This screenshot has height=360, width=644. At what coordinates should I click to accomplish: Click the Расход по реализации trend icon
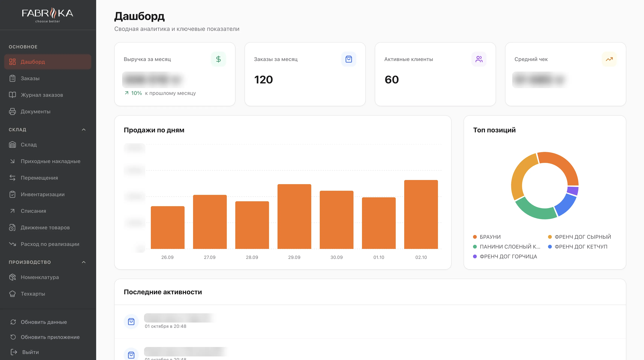pyautogui.click(x=12, y=244)
